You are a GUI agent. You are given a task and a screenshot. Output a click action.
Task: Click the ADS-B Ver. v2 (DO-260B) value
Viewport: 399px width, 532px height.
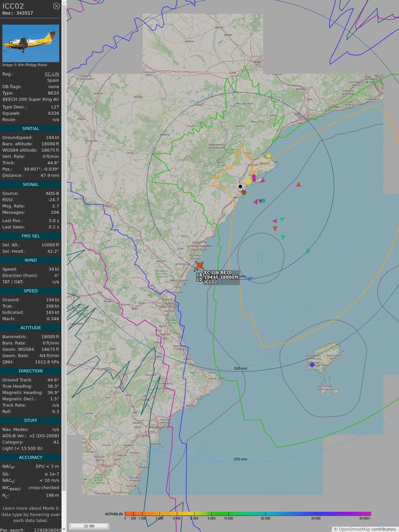tap(45, 436)
